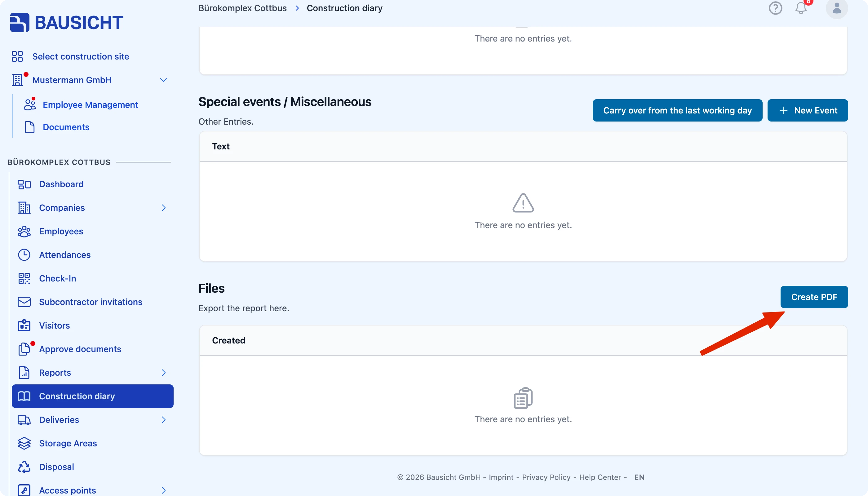Click the Disposal recycle icon
Image resolution: width=868 pixels, height=496 pixels.
click(x=24, y=467)
